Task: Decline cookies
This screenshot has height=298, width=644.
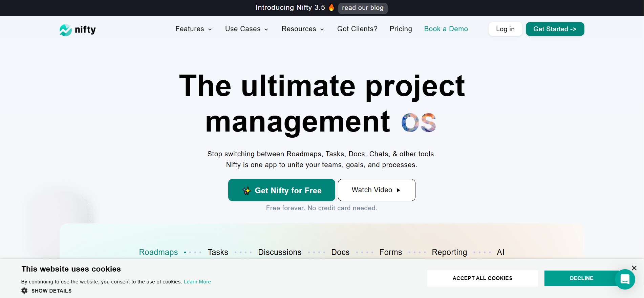Action: pos(581,278)
